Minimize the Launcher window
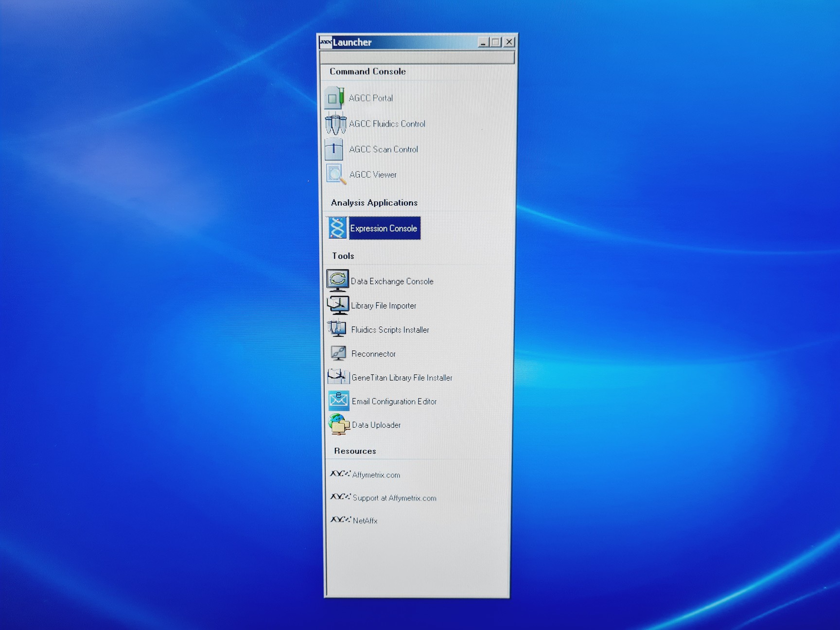This screenshot has height=630, width=840. [x=483, y=42]
